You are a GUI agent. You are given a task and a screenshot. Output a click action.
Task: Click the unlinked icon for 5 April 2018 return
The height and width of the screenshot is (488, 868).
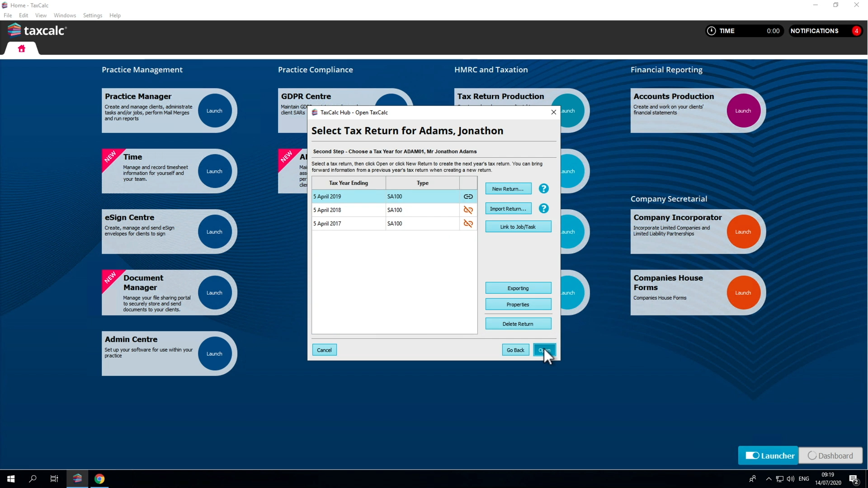(x=468, y=210)
